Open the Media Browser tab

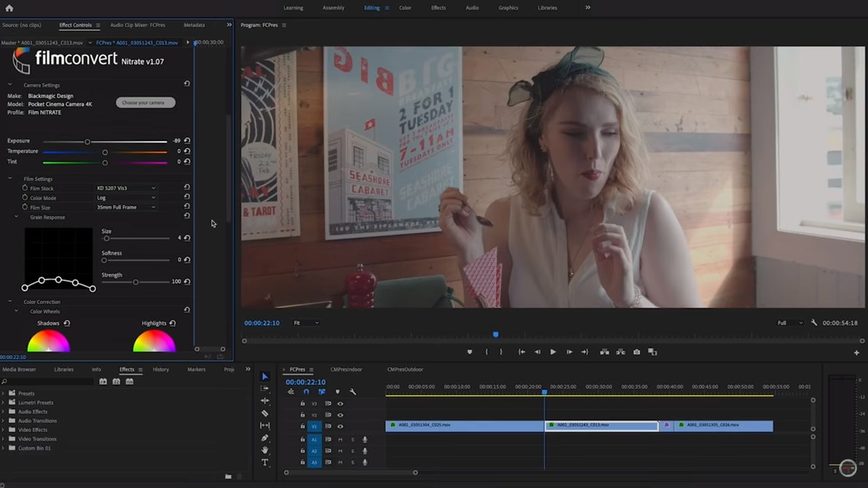point(19,369)
